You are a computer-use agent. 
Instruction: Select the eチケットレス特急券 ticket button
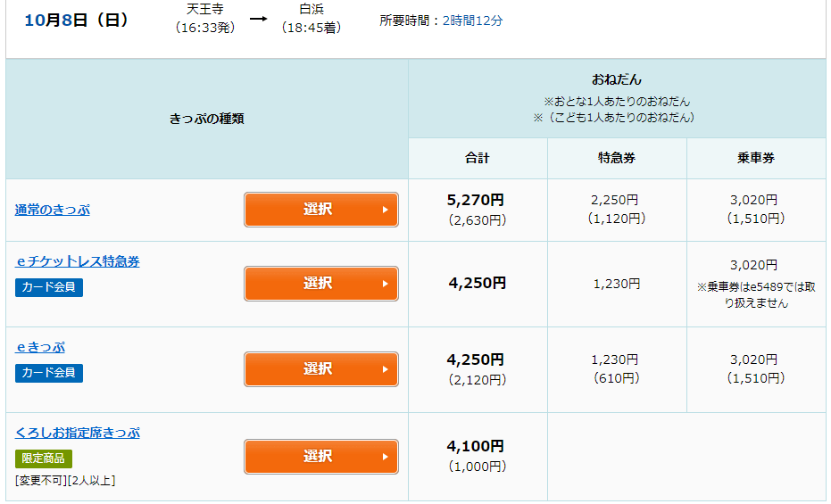pos(320,284)
